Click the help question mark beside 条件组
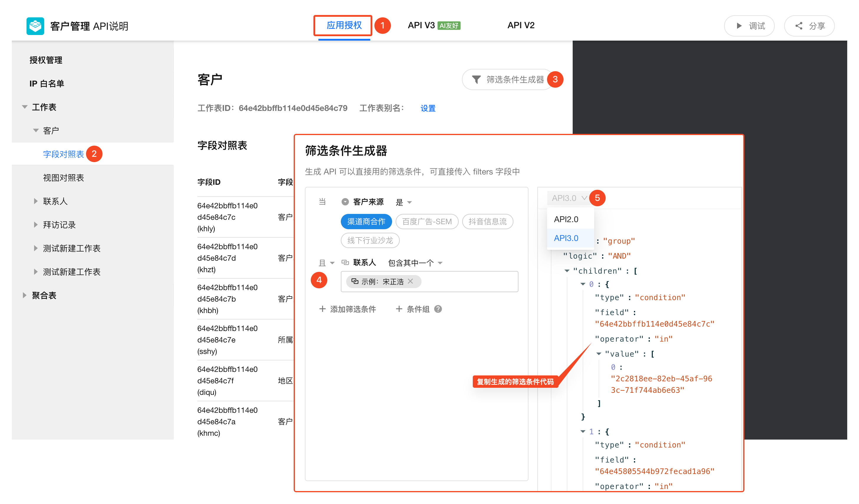 click(438, 309)
